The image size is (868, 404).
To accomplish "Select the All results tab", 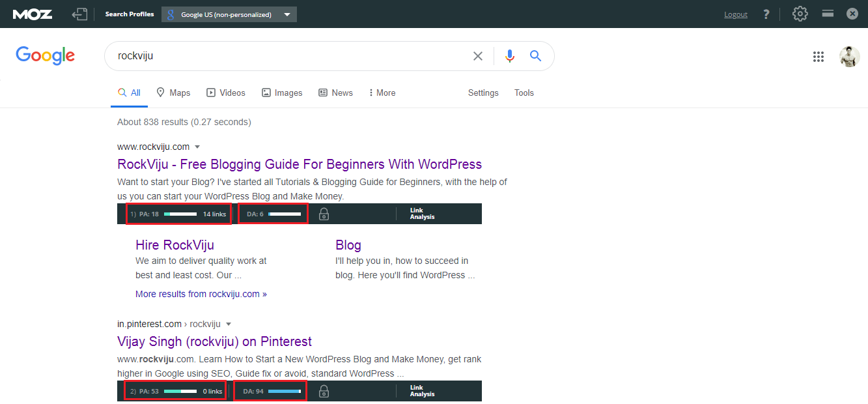I will pyautogui.click(x=129, y=93).
